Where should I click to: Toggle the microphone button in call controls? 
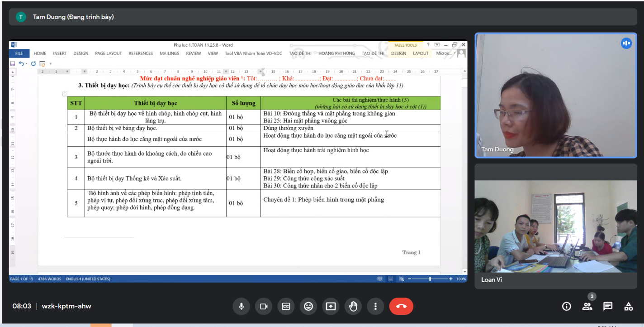(241, 306)
